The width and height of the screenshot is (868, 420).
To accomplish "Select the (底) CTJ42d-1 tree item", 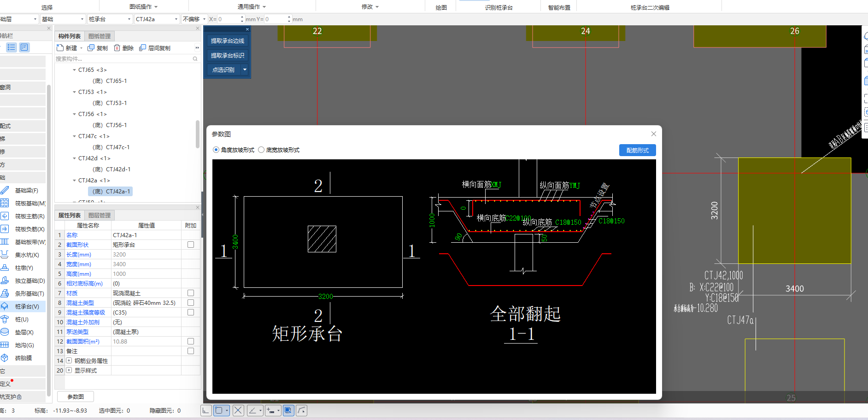I will coord(111,169).
